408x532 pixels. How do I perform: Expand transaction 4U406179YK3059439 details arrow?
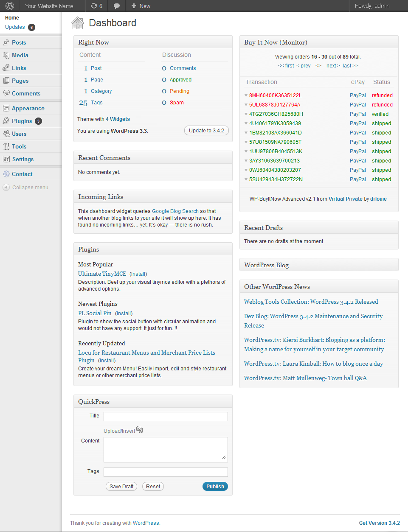pos(246,123)
